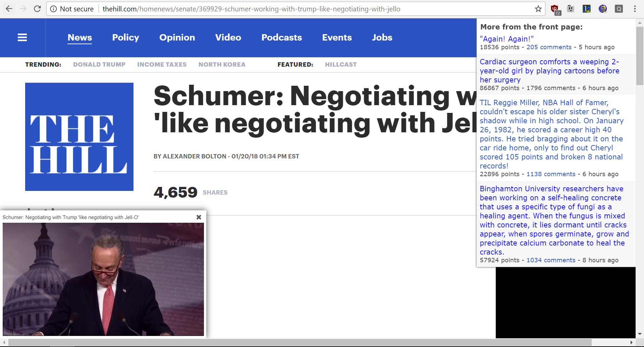Click the Hearthstone swirl extension icon
The width and height of the screenshot is (644, 347).
pyautogui.click(x=603, y=9)
